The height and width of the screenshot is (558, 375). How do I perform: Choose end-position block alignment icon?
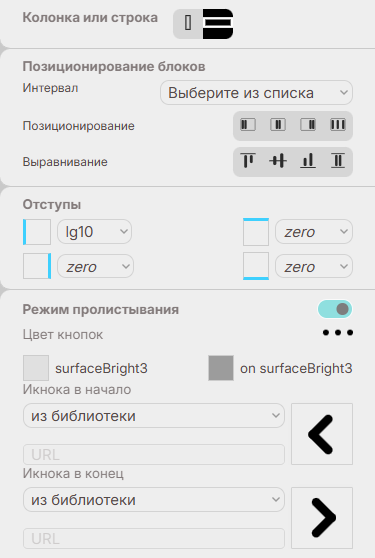(308, 125)
